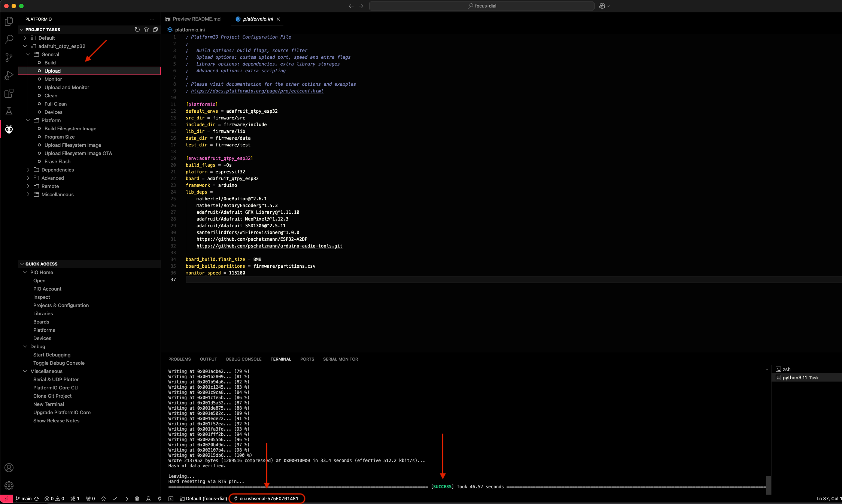Collapse the adafruit_qtpy_esp32 tree node
842x504 pixels.
coord(25,46)
